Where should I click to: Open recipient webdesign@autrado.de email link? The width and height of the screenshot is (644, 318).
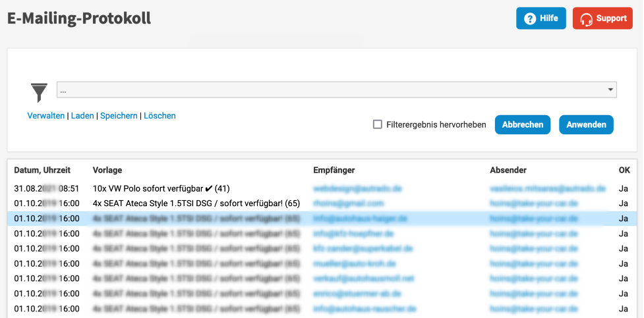pyautogui.click(x=357, y=188)
